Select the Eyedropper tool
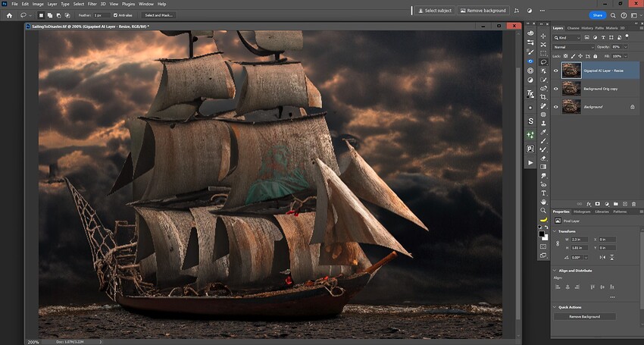This screenshot has width=644, height=345. tap(543, 133)
